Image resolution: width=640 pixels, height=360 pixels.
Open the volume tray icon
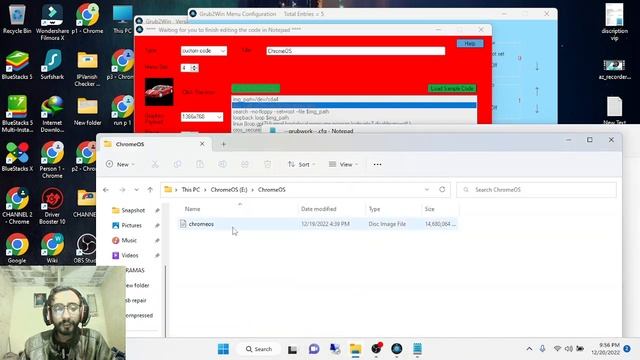point(569,349)
